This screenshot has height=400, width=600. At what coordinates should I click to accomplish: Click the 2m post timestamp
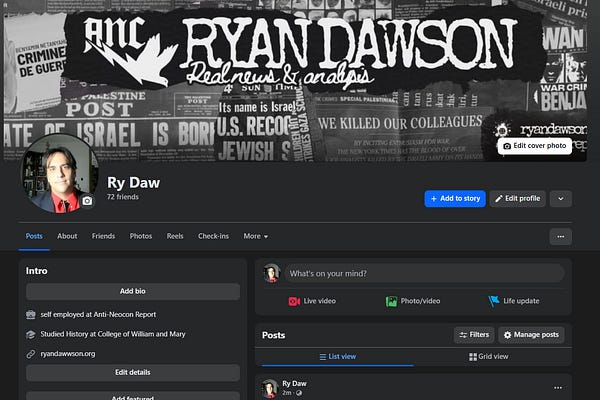click(287, 393)
